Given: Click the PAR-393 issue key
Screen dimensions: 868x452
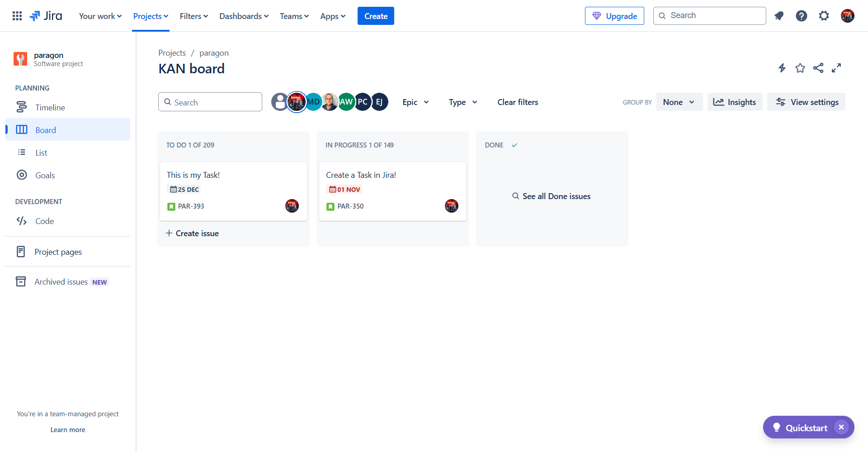Looking at the screenshot, I should [191, 206].
